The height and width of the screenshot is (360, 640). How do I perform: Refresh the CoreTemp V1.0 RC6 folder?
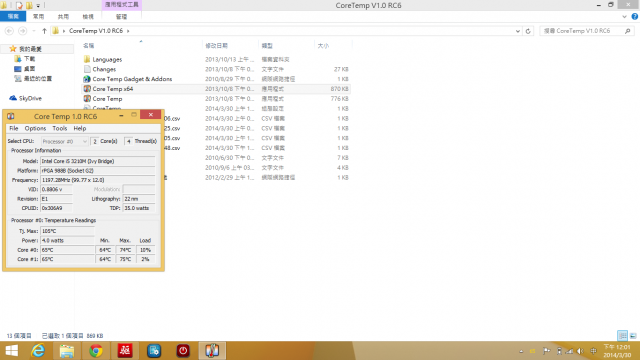pyautogui.click(x=528, y=31)
